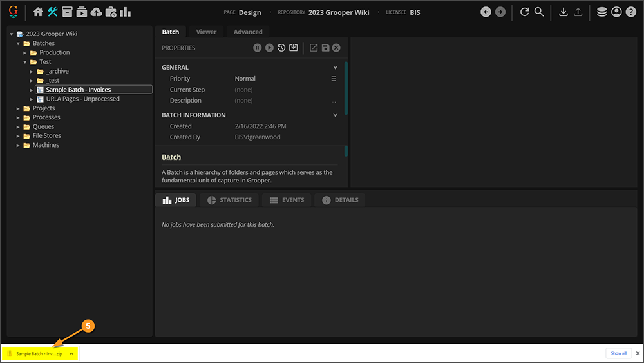Image resolution: width=644 pixels, height=363 pixels.
Task: Pause the batch in Properties toolbar
Action: [x=257, y=48]
